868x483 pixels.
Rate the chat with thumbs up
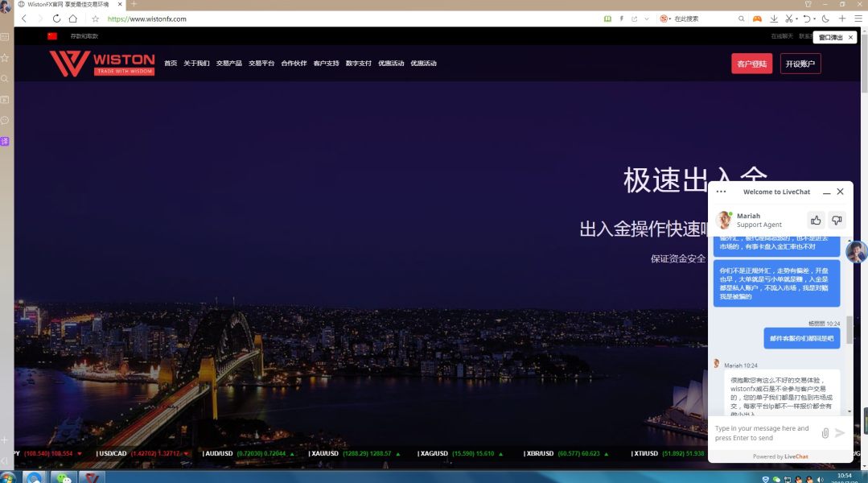pyautogui.click(x=816, y=220)
